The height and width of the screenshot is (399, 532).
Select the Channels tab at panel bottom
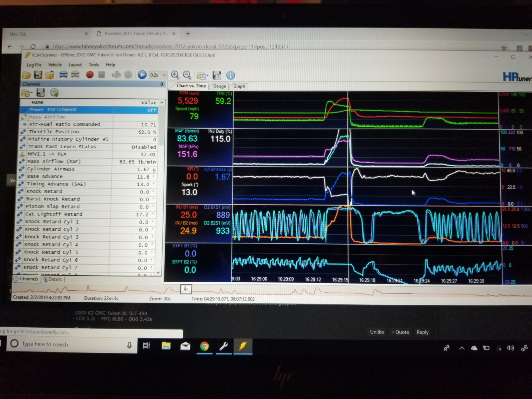pos(26,279)
